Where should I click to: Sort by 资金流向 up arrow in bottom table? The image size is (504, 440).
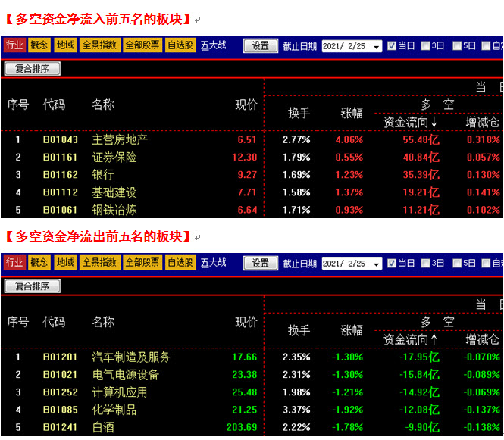click(434, 339)
